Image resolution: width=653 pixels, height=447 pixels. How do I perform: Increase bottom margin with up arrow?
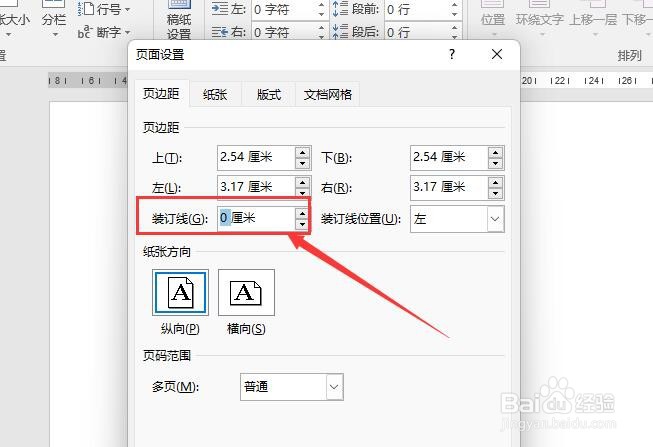coord(496,152)
